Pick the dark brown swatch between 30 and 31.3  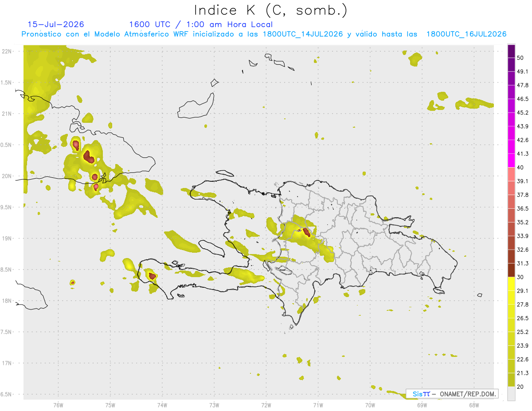coord(512,270)
